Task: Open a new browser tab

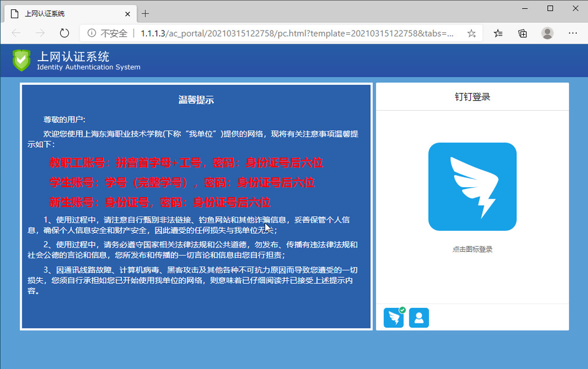Action: point(146,13)
